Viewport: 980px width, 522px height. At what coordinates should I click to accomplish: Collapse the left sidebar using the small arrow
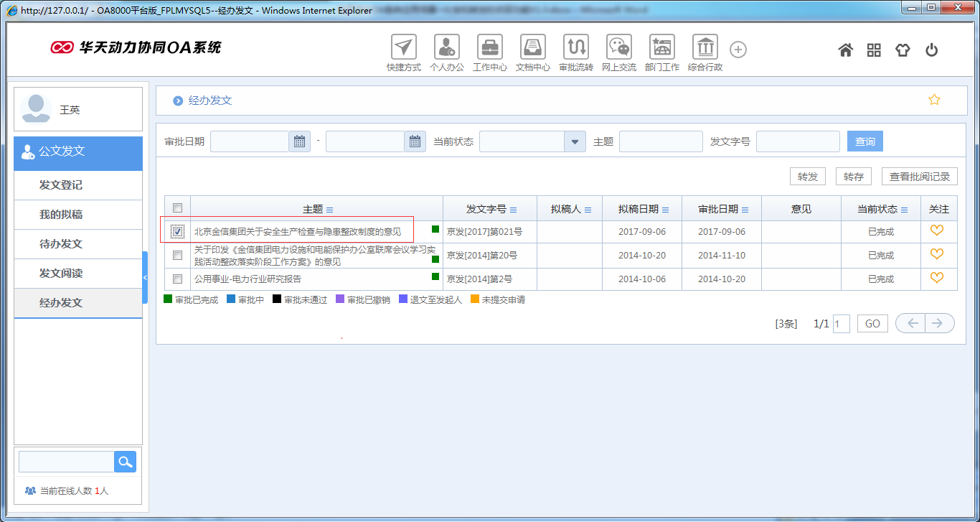(x=146, y=276)
